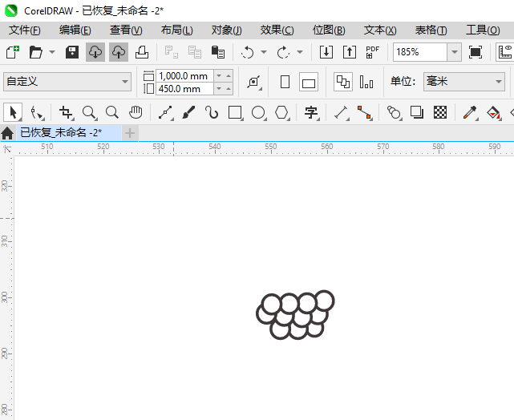Open the 文本(X) menu
Viewport: 514px width, 420px height.
coord(380,30)
